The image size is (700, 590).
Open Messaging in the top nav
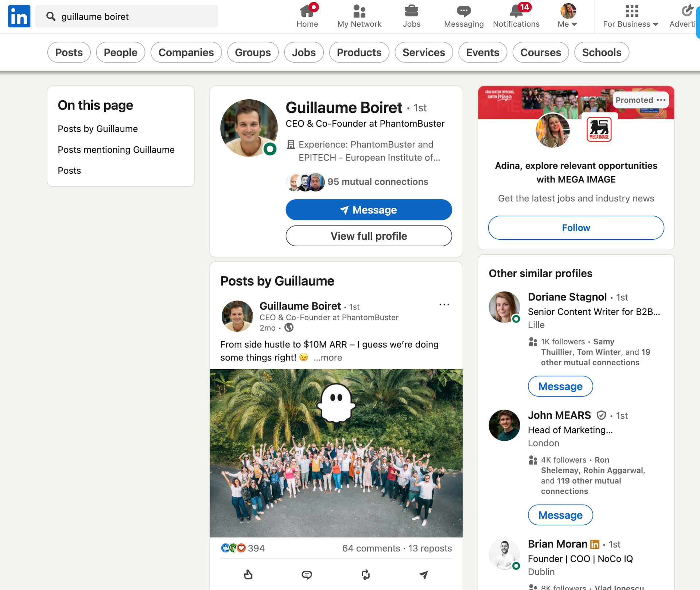click(464, 16)
